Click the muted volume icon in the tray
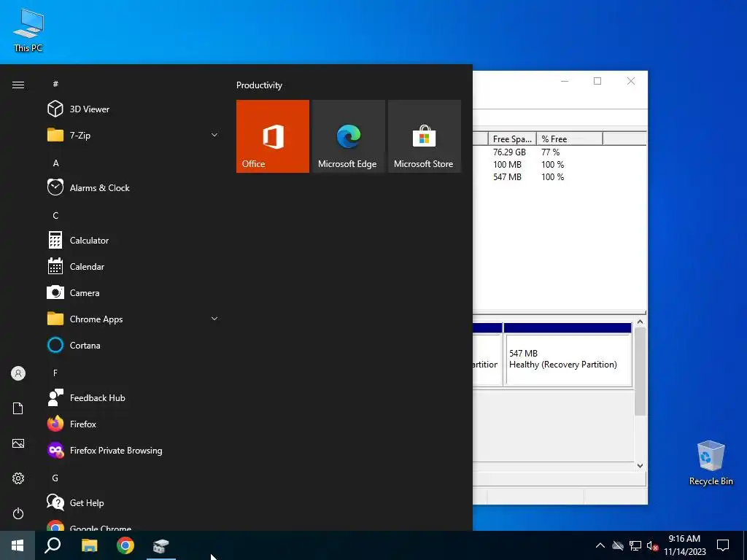 click(652, 545)
